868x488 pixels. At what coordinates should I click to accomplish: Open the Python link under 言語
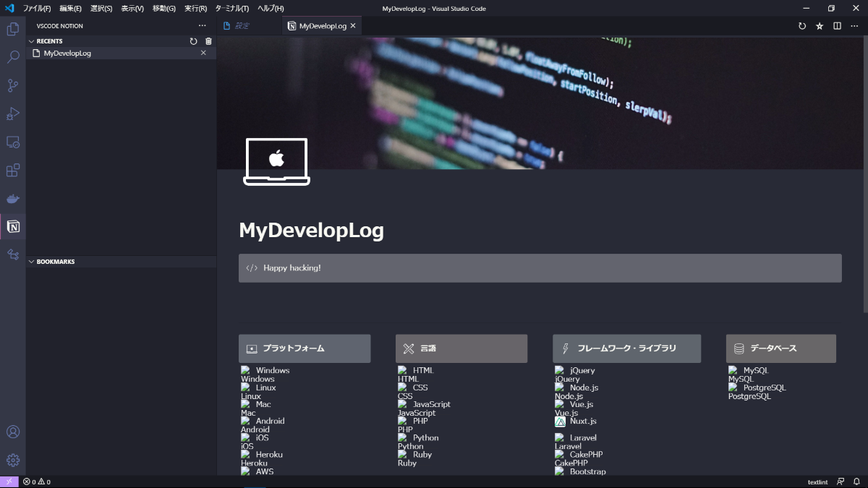click(x=425, y=437)
